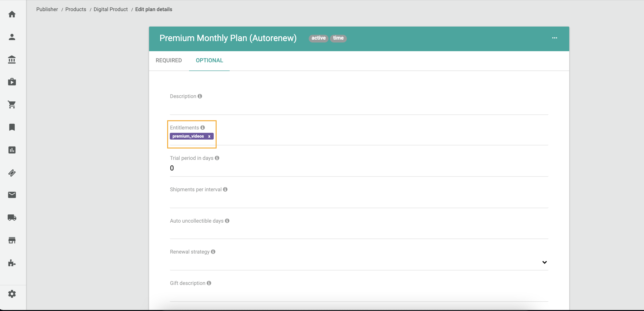644x311 pixels.
Task: Navigate to Digital Product breadcrumb
Action: tap(110, 9)
